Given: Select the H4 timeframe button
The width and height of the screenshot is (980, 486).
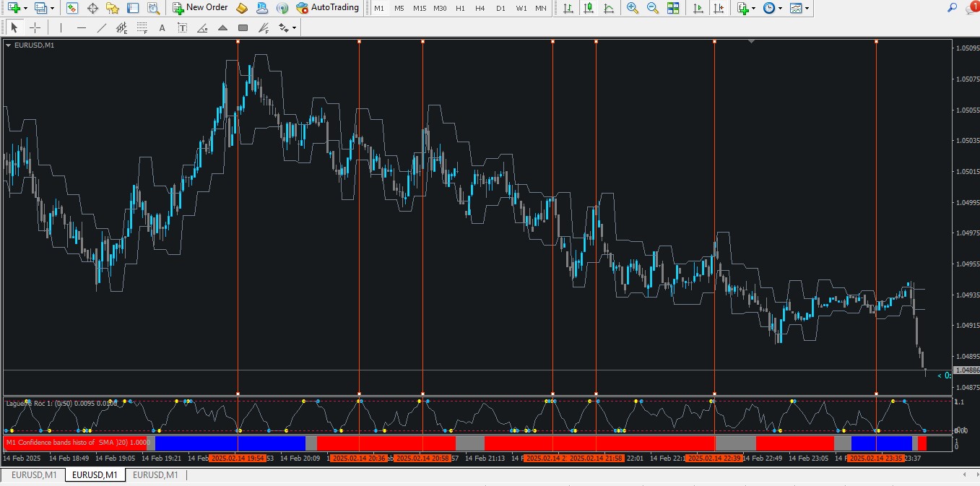Looking at the screenshot, I should tap(480, 8).
